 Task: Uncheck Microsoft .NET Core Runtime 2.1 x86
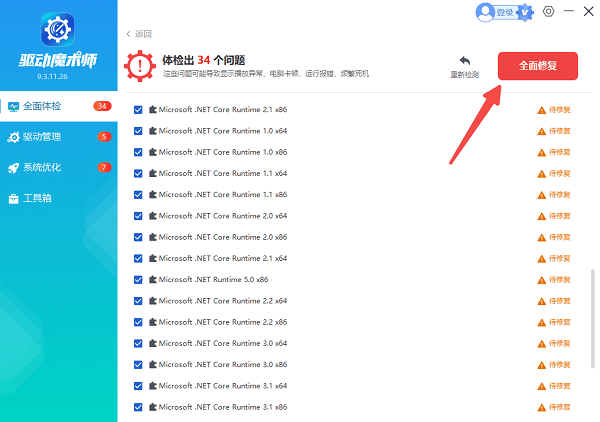point(138,110)
